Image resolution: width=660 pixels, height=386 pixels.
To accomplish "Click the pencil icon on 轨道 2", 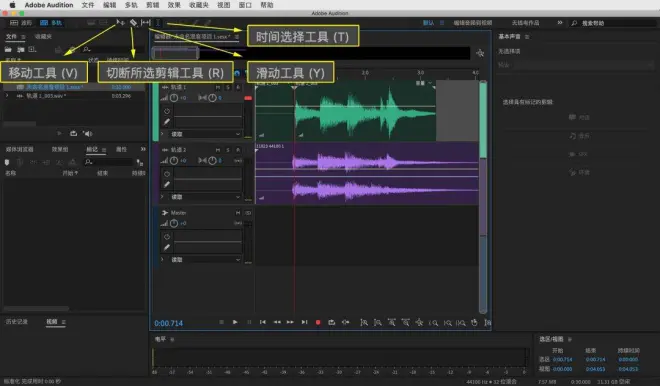I will (167, 184).
